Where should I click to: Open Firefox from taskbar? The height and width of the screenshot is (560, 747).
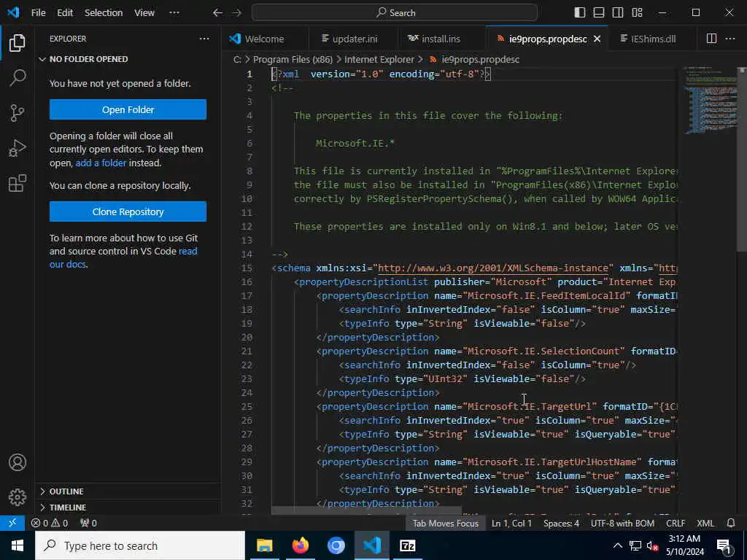tap(300, 545)
